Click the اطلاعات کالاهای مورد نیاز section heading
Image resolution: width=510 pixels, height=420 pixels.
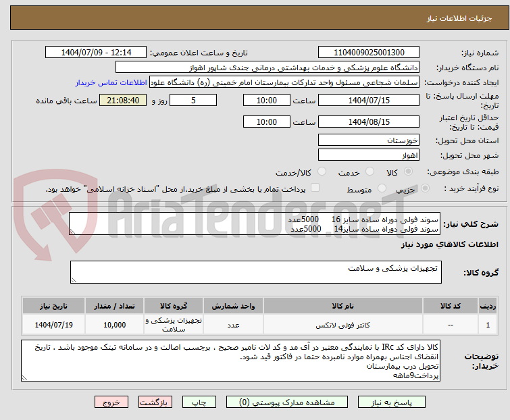click(x=449, y=244)
